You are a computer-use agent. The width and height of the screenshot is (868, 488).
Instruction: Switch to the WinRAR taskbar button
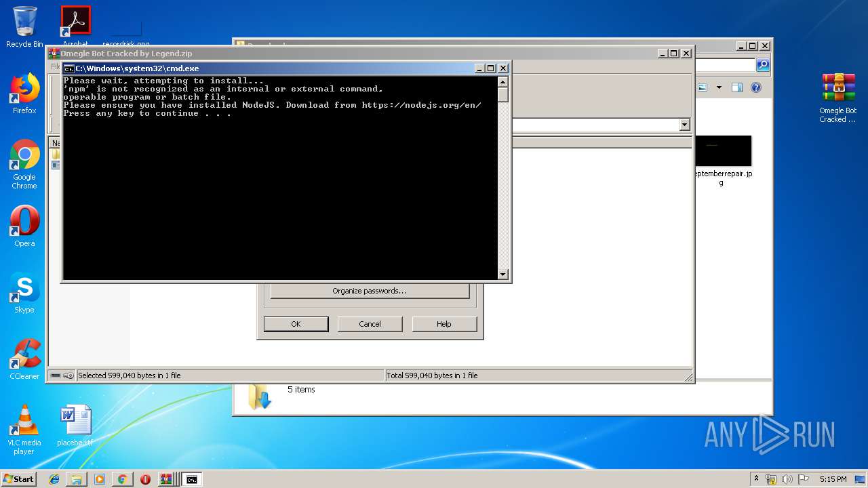(x=167, y=479)
